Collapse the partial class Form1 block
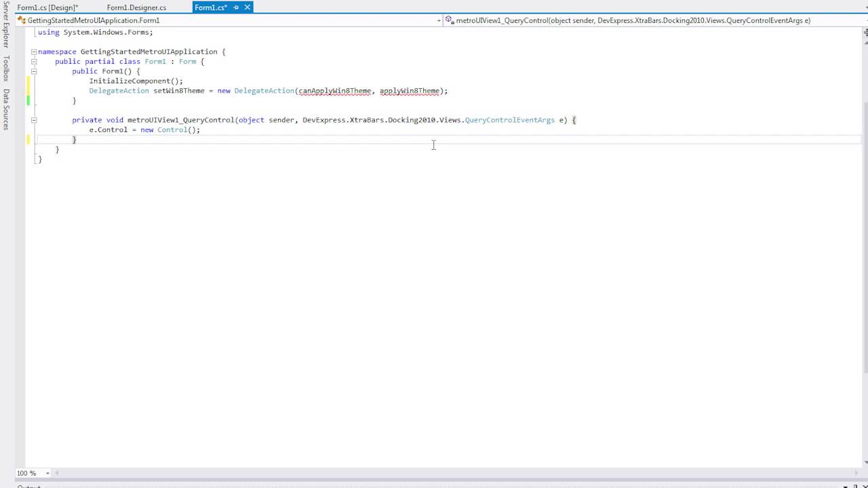868x488 pixels. tap(33, 62)
